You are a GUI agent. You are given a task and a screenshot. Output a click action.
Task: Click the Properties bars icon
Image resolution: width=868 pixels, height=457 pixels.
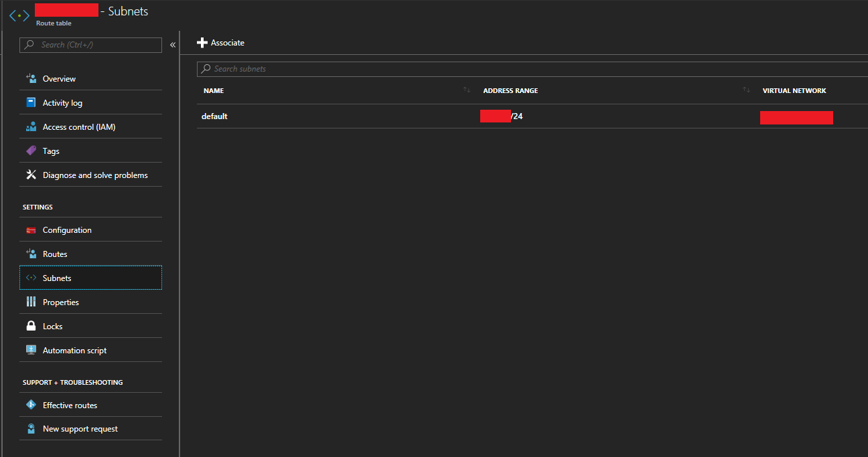[31, 302]
